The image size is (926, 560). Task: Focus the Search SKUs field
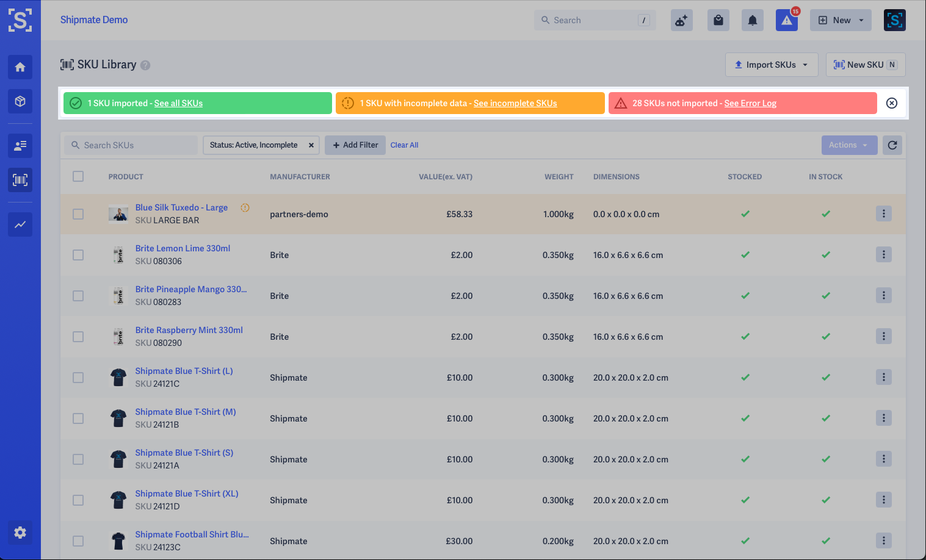(x=131, y=145)
